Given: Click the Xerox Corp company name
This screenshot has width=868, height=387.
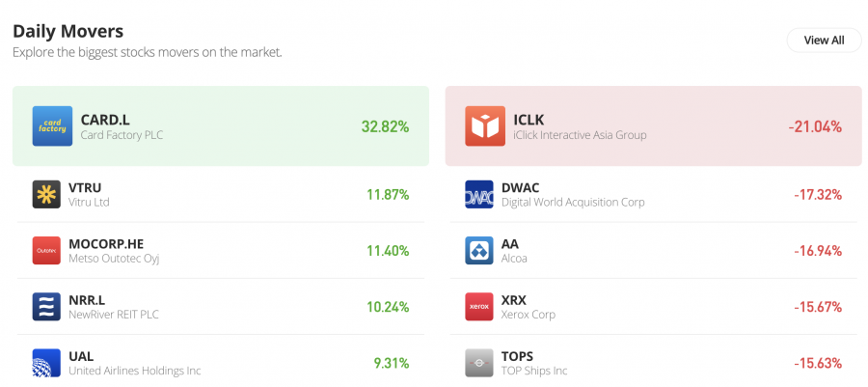Looking at the screenshot, I should (x=529, y=315).
